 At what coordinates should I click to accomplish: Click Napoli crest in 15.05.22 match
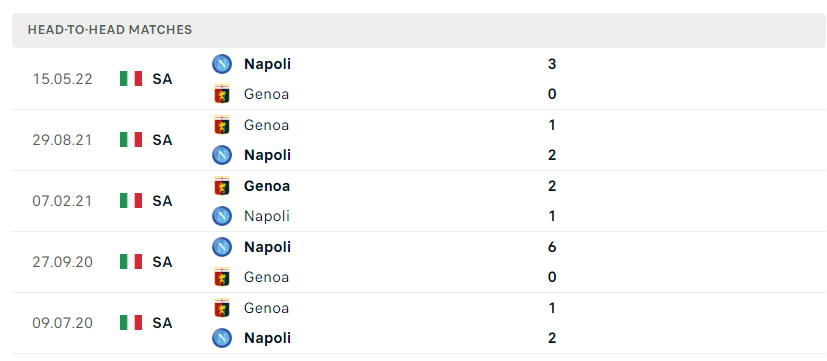coord(222,64)
